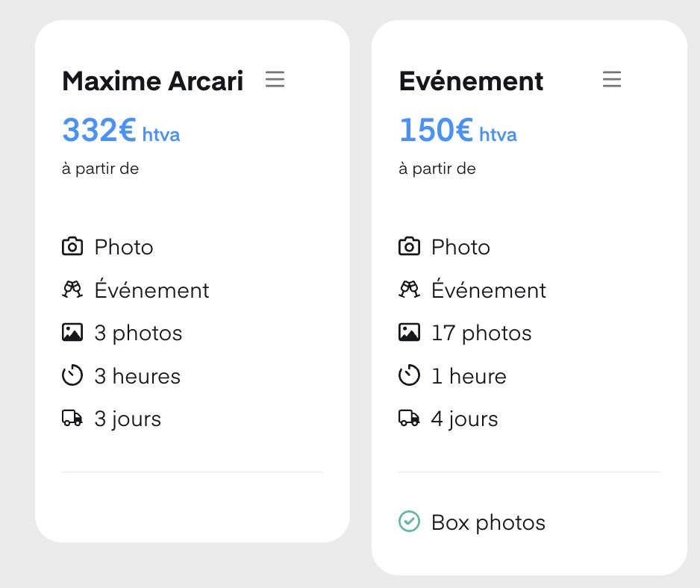
Task: Select the Evénement card title
Action: pos(471,81)
